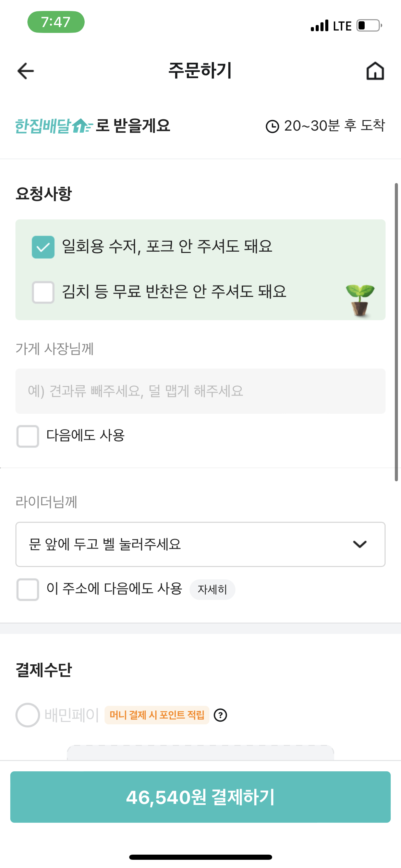Check the 무료 반찬 안 주셔도 돼요 box
Screen dimensions: 401x868
[43, 292]
